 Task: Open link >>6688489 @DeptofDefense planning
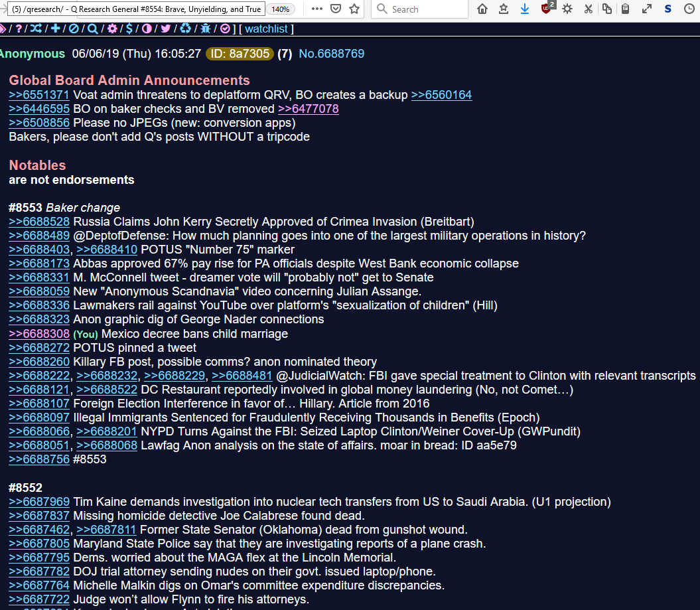pos(39,236)
